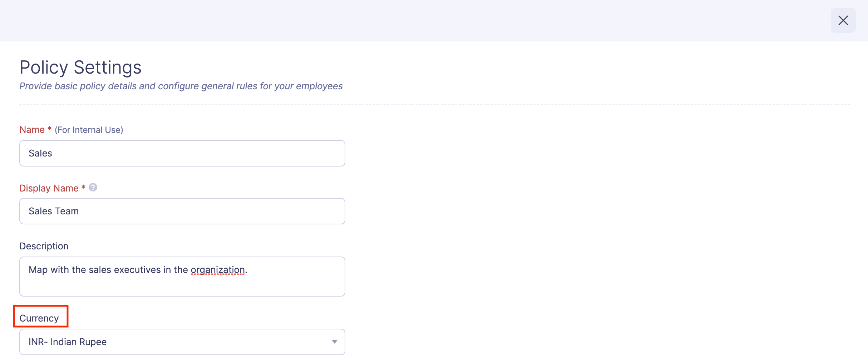Focus the Description text box

pos(182,276)
